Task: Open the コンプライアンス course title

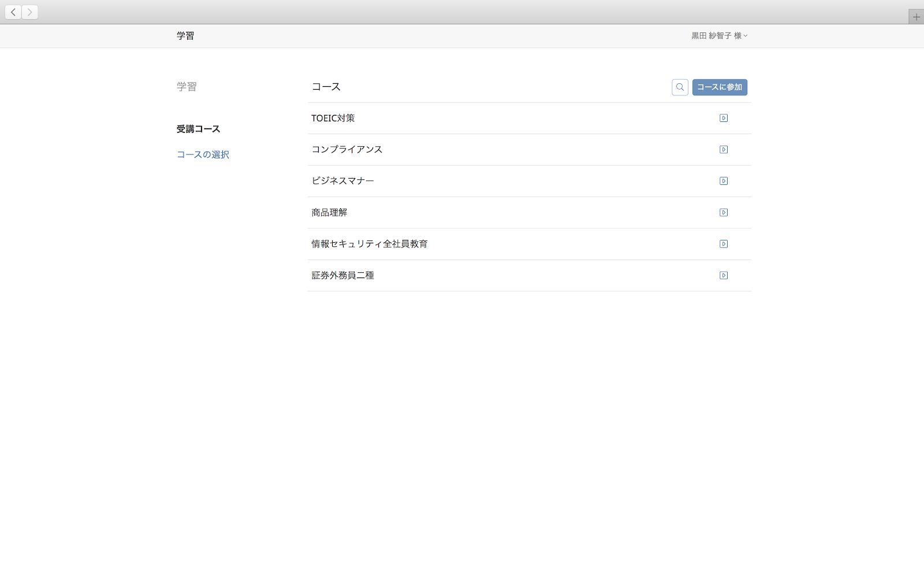Action: [x=346, y=150]
